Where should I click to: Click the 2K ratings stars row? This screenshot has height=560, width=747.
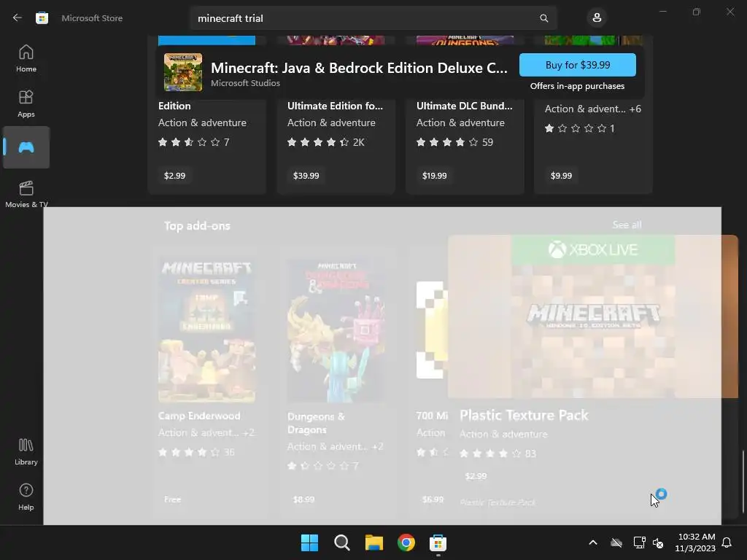click(x=325, y=142)
